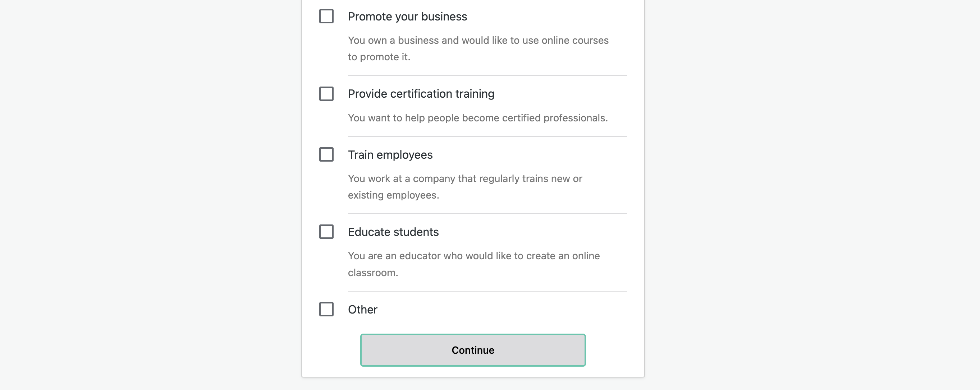
Task: Select the Promote your business label
Action: click(x=407, y=17)
